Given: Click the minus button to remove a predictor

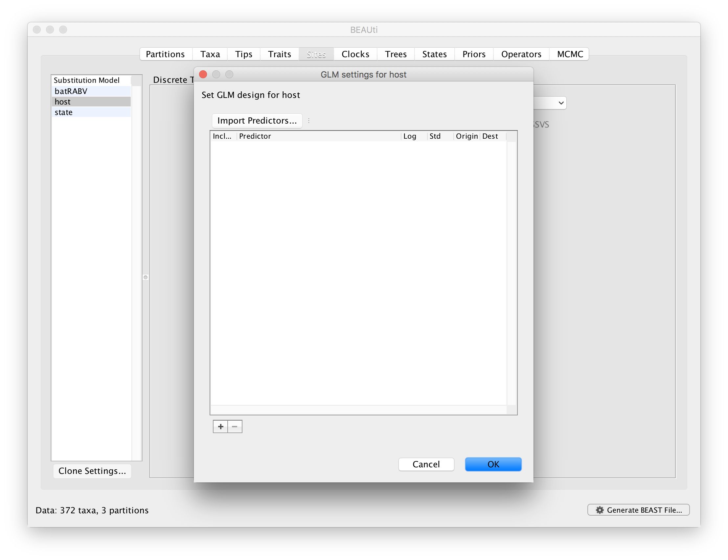Looking at the screenshot, I should (x=235, y=427).
